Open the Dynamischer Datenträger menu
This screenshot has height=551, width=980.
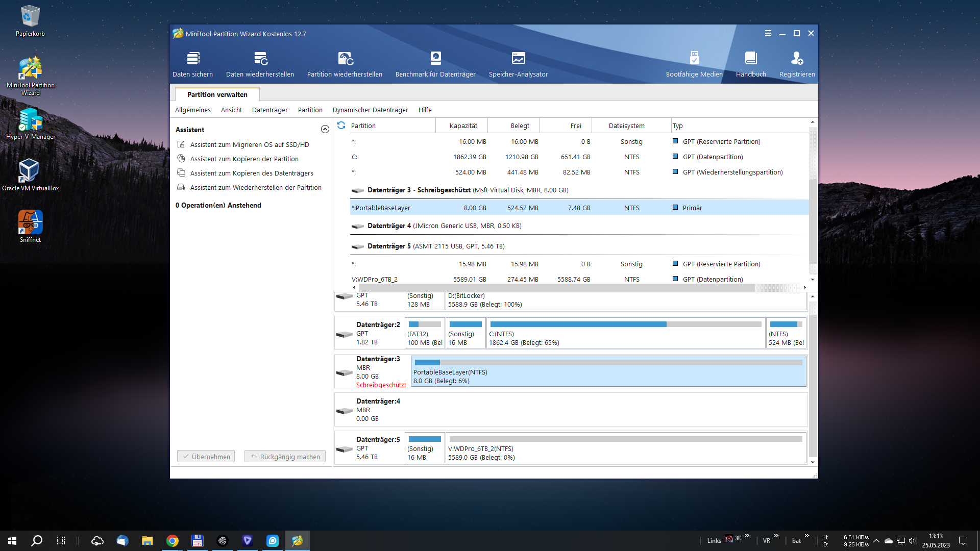pyautogui.click(x=370, y=110)
